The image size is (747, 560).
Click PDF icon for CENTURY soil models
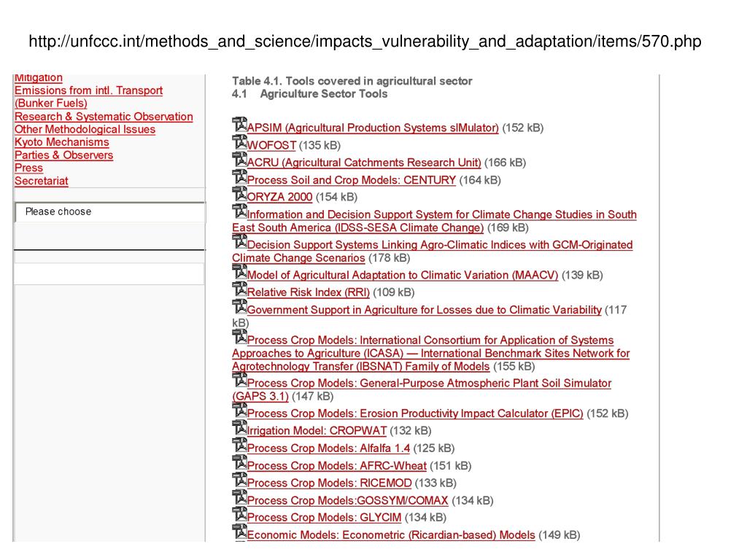pos(239,177)
